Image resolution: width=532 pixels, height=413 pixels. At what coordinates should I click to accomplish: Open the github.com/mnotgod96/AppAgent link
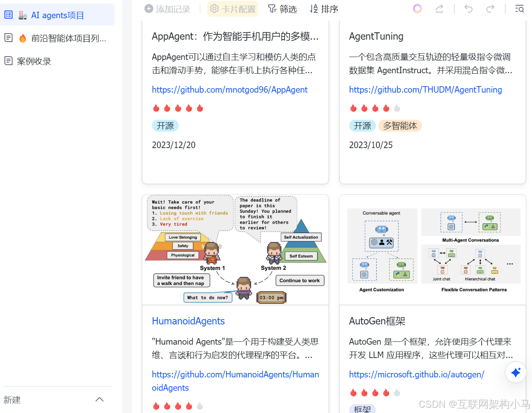[230, 90]
